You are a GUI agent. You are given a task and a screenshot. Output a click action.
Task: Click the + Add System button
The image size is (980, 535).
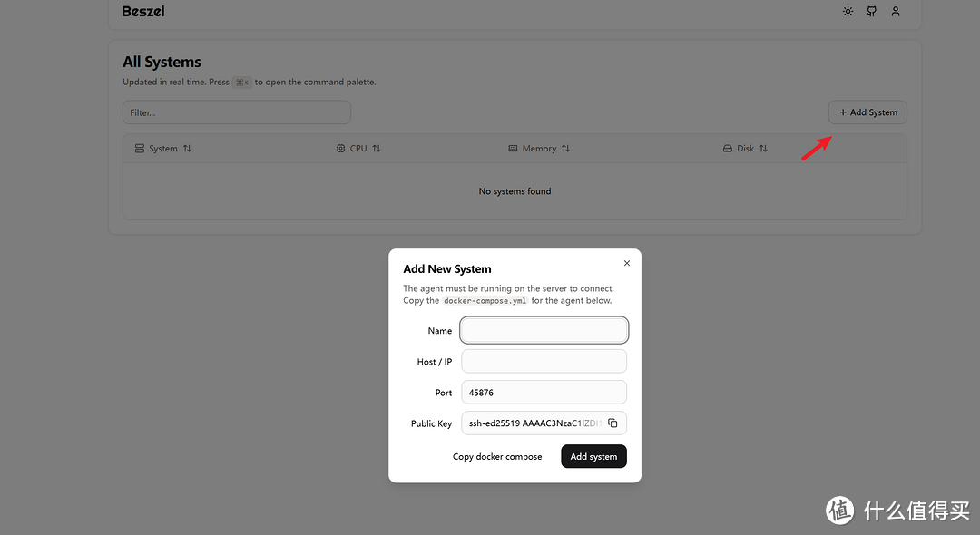click(x=867, y=112)
